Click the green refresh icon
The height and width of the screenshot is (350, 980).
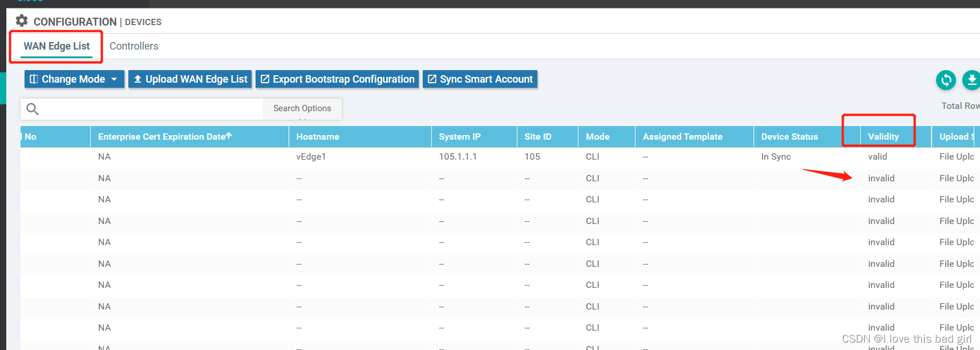pos(946,80)
